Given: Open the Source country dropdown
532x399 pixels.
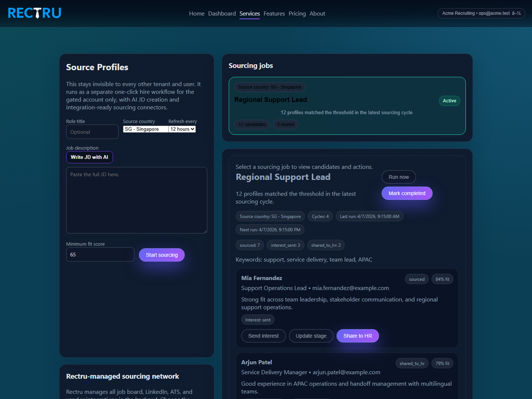Looking at the screenshot, I should point(146,129).
